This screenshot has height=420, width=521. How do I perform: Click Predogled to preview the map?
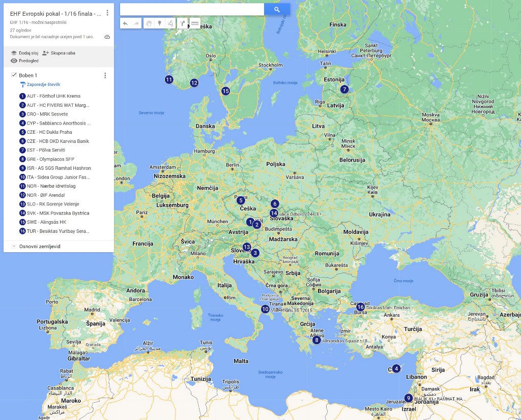point(24,61)
